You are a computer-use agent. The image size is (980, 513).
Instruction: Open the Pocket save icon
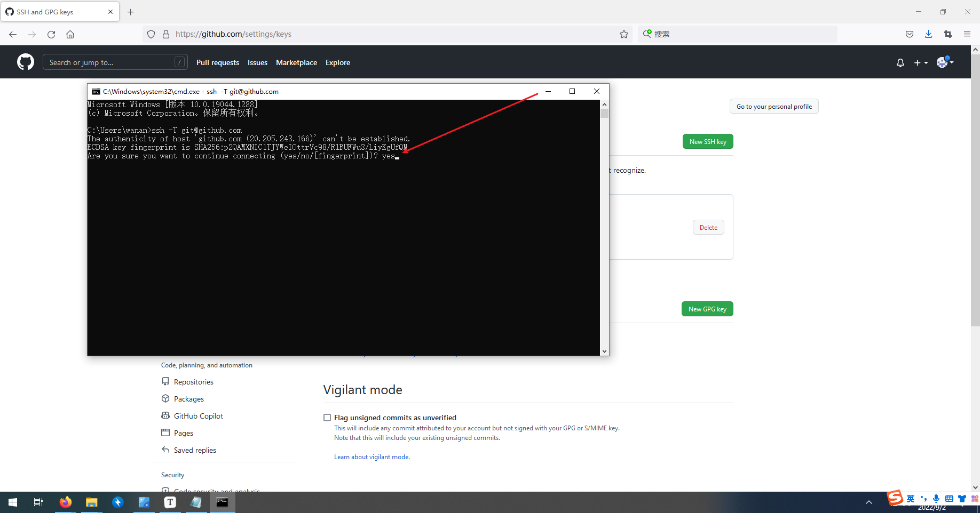click(x=910, y=34)
